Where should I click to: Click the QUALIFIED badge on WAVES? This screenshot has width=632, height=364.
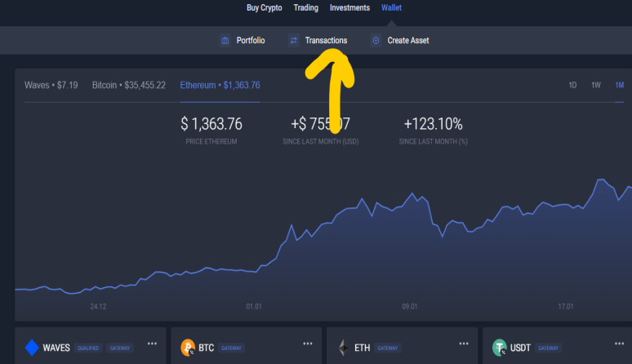coord(88,348)
